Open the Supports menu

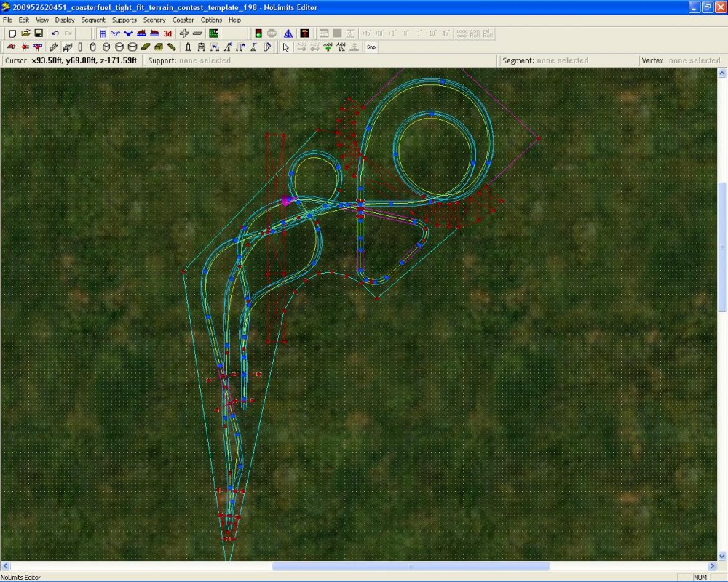[124, 20]
